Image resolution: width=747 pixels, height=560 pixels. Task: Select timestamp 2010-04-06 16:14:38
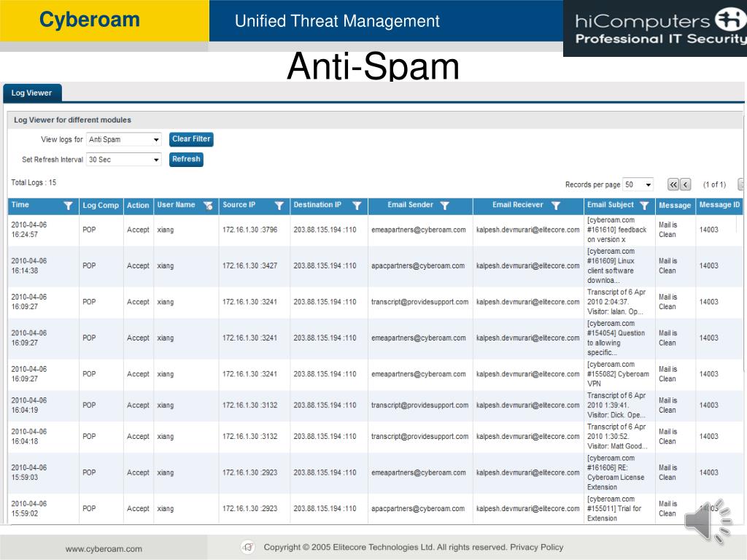[29, 265]
